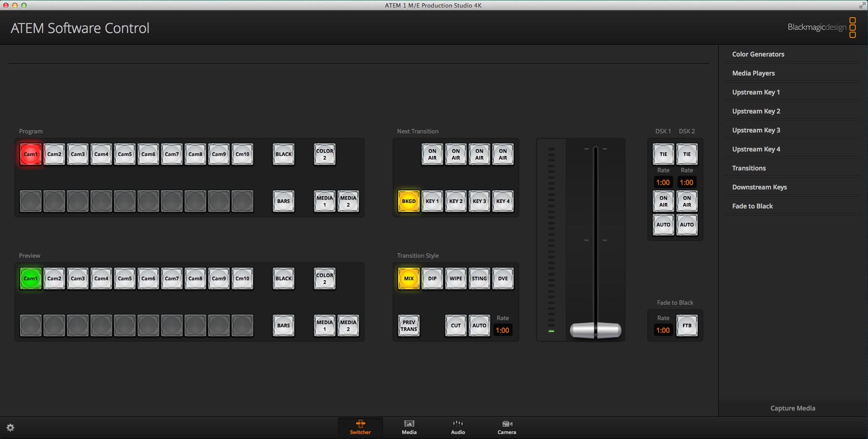Select MEDIA 1 on the Preview bus
Image resolution: width=868 pixels, height=439 pixels.
(x=325, y=326)
